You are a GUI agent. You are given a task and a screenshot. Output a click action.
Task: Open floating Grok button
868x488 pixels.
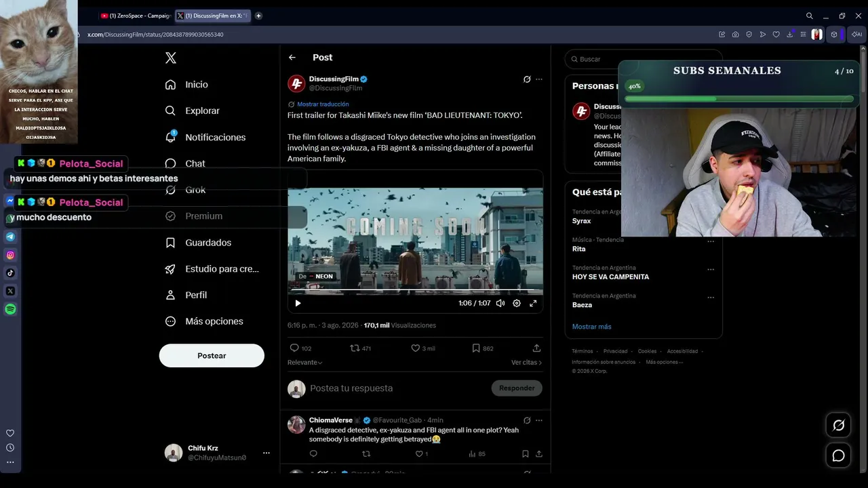coord(839,426)
